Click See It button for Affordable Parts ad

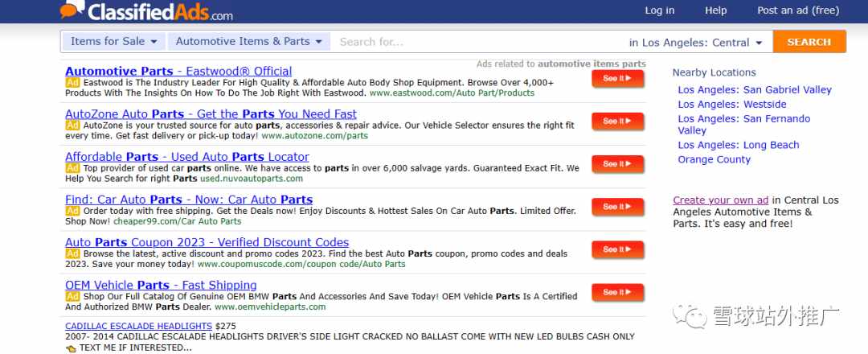pyautogui.click(x=618, y=164)
